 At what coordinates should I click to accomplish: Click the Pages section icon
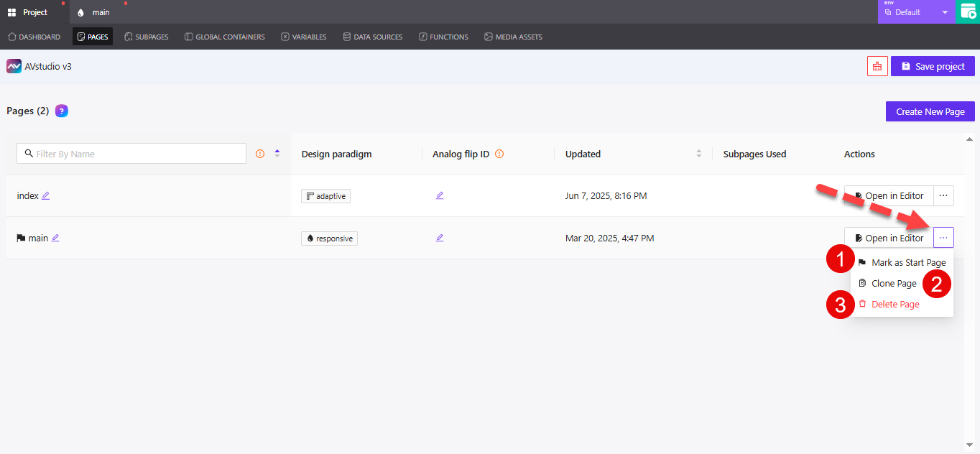click(x=79, y=37)
